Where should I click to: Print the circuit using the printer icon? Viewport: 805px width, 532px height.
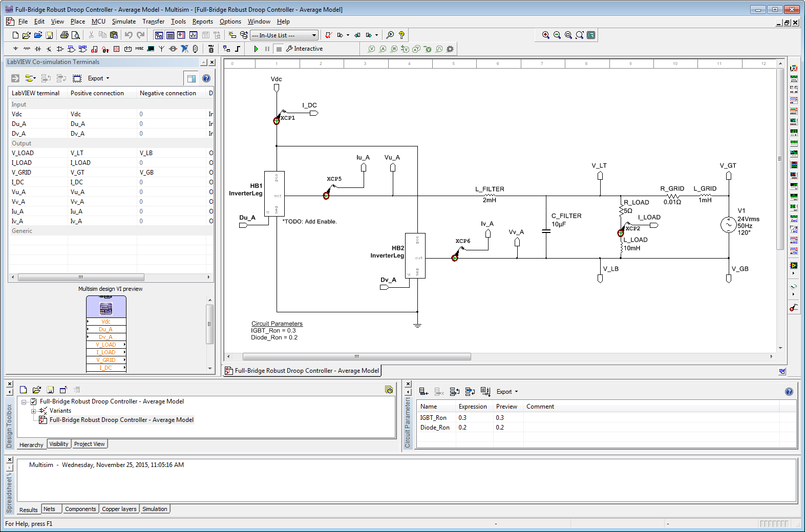(x=65, y=35)
